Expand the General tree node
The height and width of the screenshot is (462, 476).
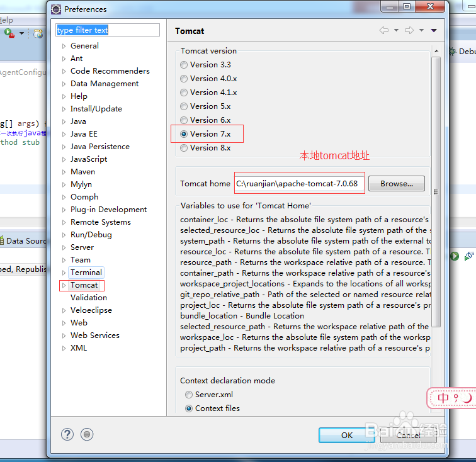(x=64, y=46)
